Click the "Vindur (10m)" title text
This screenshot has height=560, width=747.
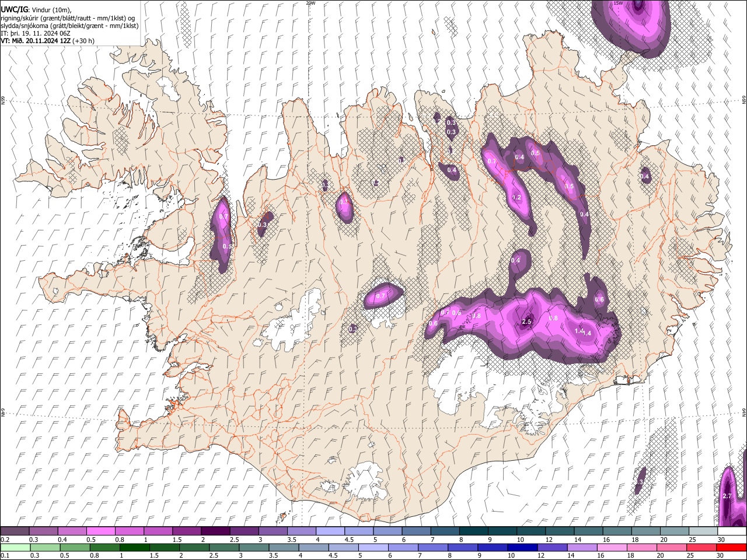pos(52,10)
